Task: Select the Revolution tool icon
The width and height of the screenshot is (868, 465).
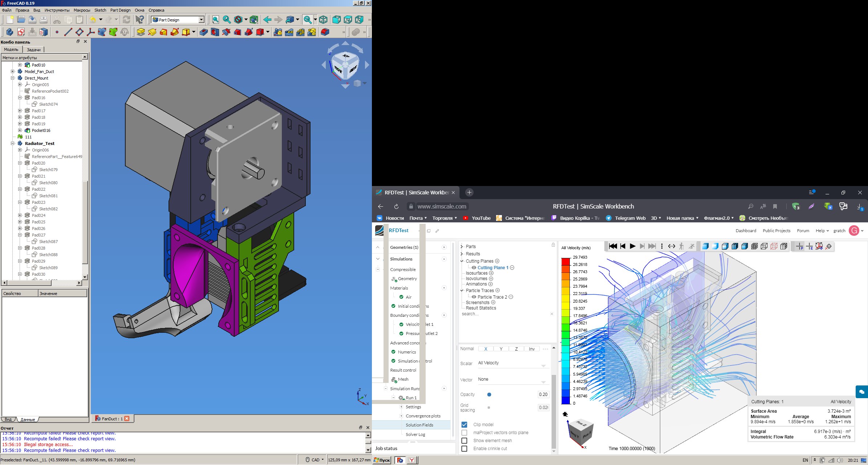Action: tap(152, 32)
